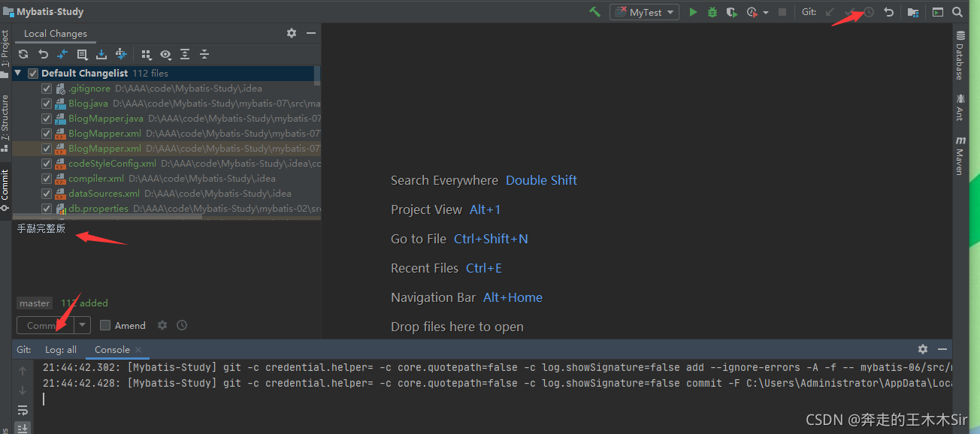Uncheck the db.properties checkbox

click(47, 208)
